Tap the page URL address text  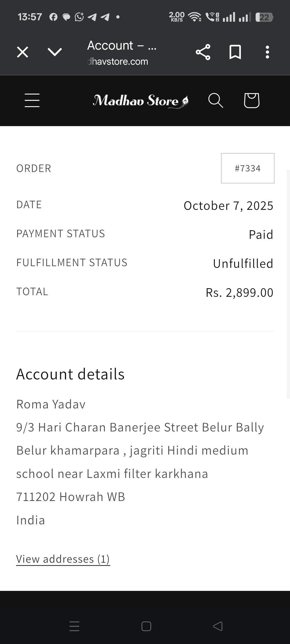pyautogui.click(x=118, y=61)
